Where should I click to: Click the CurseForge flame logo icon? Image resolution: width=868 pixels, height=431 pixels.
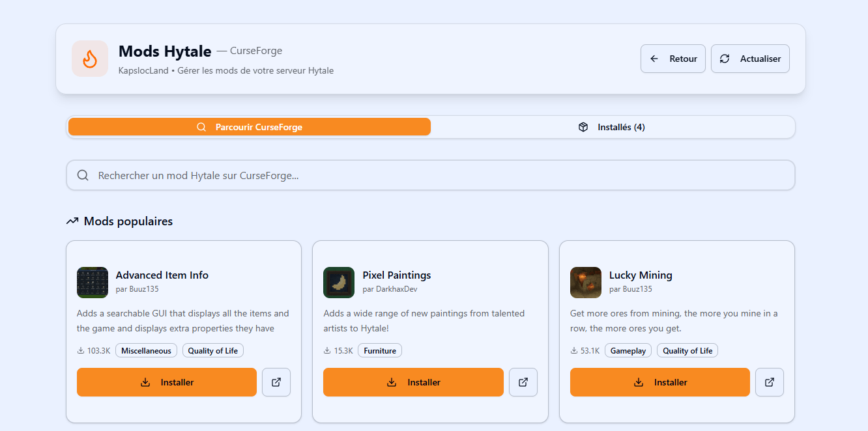click(90, 59)
